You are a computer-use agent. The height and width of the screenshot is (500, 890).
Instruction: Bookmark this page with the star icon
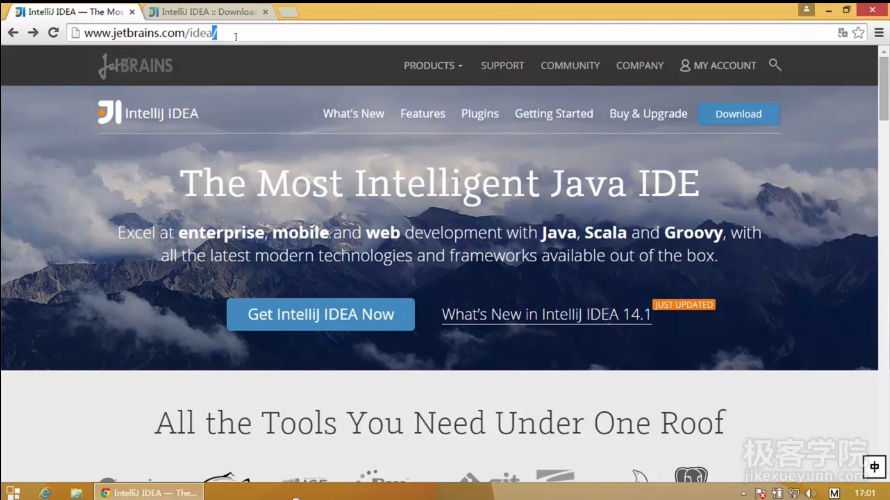click(x=858, y=33)
